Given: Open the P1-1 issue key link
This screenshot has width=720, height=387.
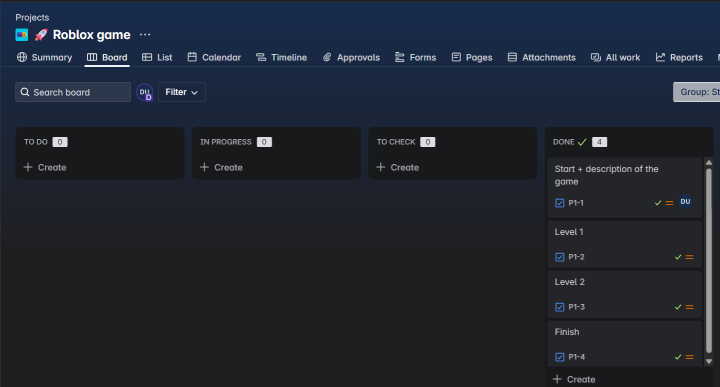Looking at the screenshot, I should pos(576,203).
